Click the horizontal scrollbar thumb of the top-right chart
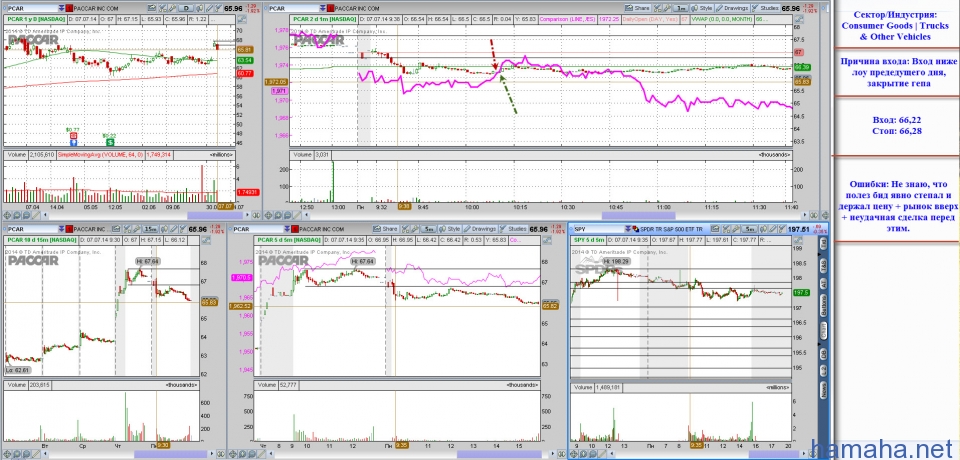This screenshot has height=460, width=960. coord(639,215)
